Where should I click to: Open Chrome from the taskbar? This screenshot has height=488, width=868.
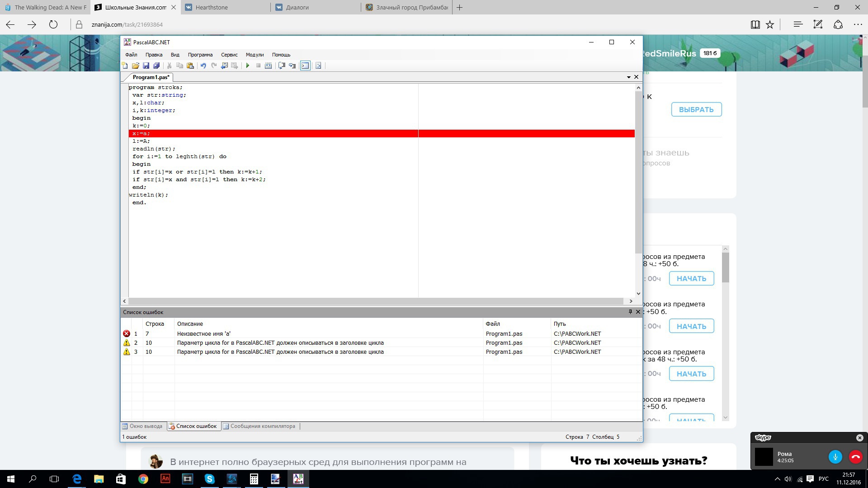click(143, 479)
